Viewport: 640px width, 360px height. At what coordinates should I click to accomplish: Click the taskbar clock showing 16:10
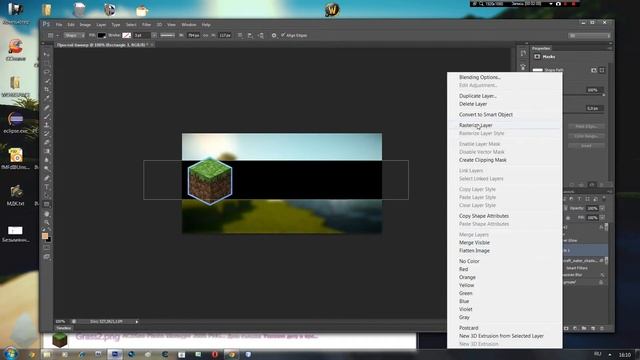pyautogui.click(x=624, y=355)
